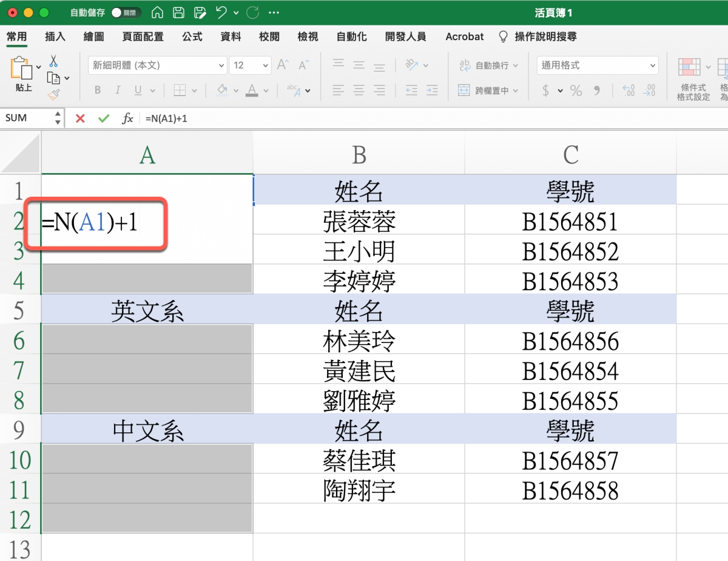Switch to the 公式 ribbon tab
728x561 pixels.
[192, 37]
